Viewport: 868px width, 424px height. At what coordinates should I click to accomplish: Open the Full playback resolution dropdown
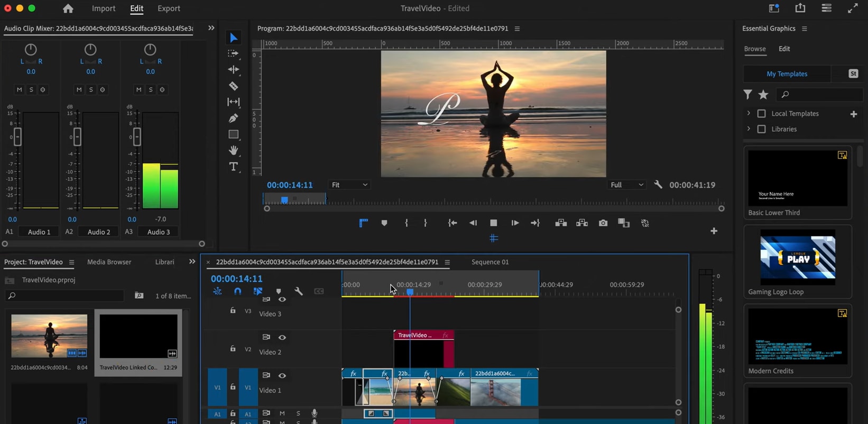(626, 185)
